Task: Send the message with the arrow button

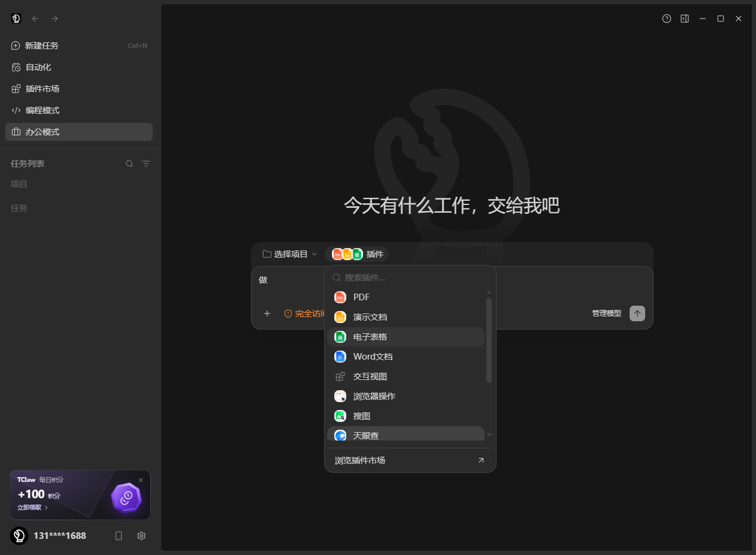Action: click(637, 313)
